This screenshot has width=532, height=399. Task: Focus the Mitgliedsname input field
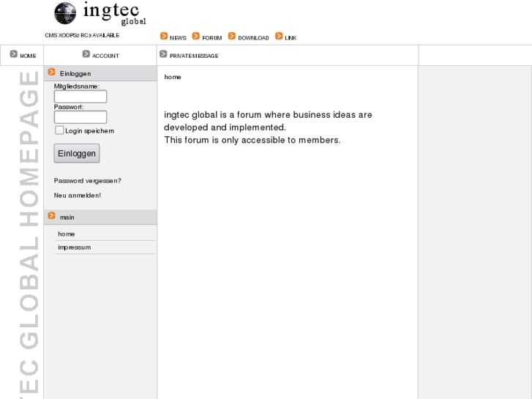[x=80, y=97]
